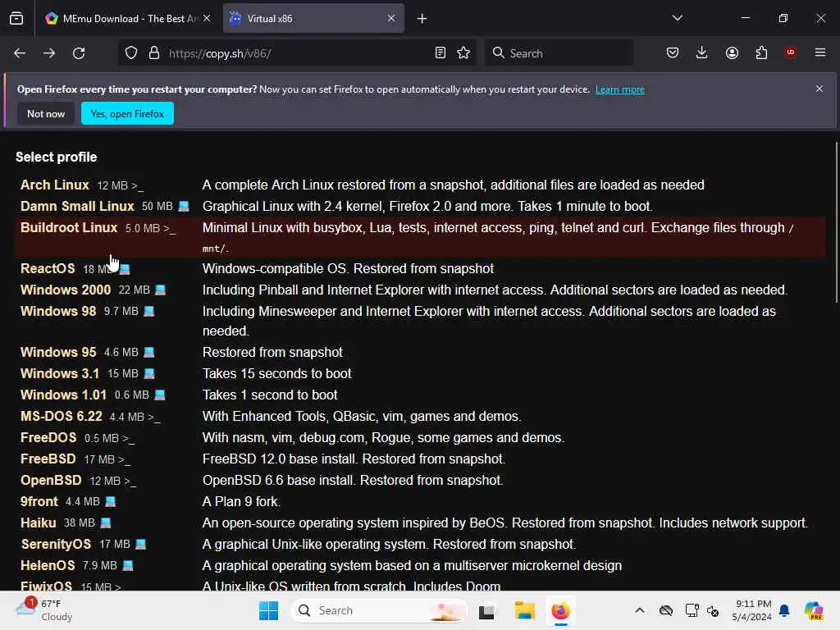The height and width of the screenshot is (630, 840).
Task: Open the Windows Start menu
Action: (x=268, y=610)
